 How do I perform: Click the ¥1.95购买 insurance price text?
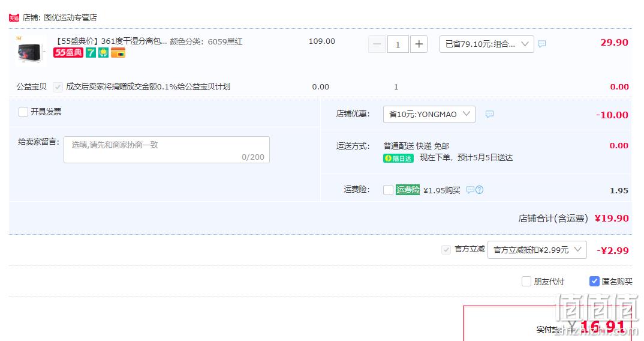441,190
